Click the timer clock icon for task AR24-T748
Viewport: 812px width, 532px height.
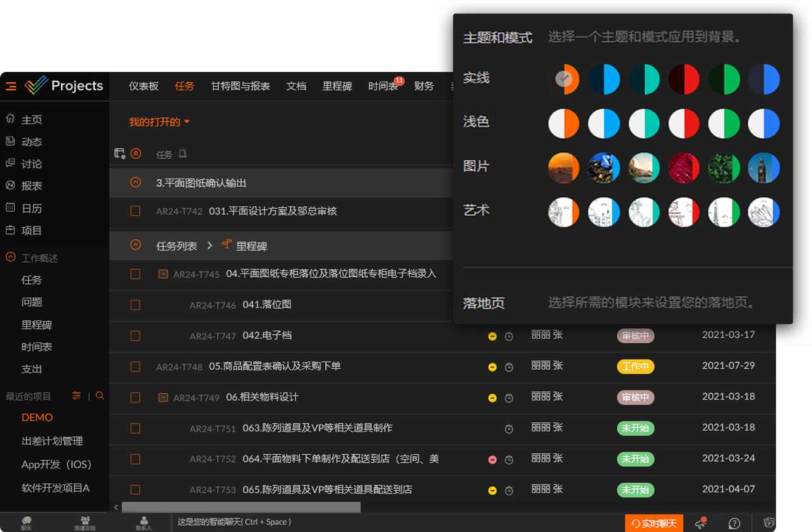(509, 367)
